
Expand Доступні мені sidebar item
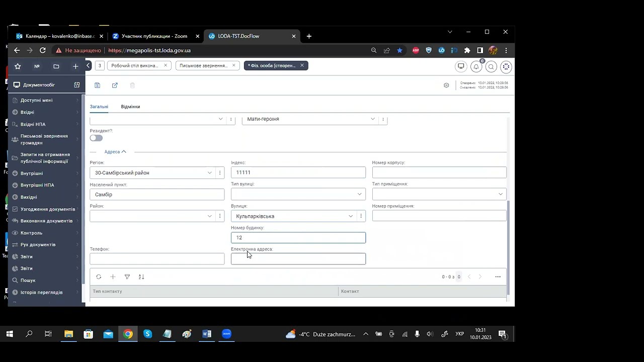click(x=46, y=100)
